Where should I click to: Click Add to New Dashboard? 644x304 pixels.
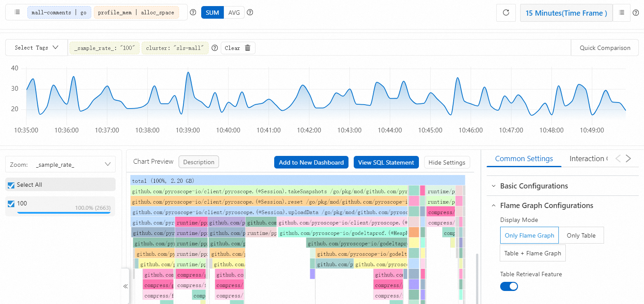[x=311, y=162]
